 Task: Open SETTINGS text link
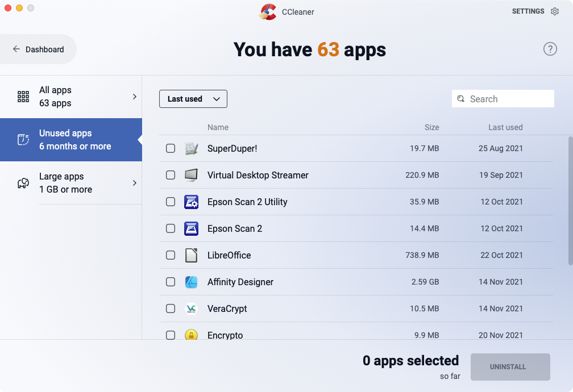tap(528, 11)
